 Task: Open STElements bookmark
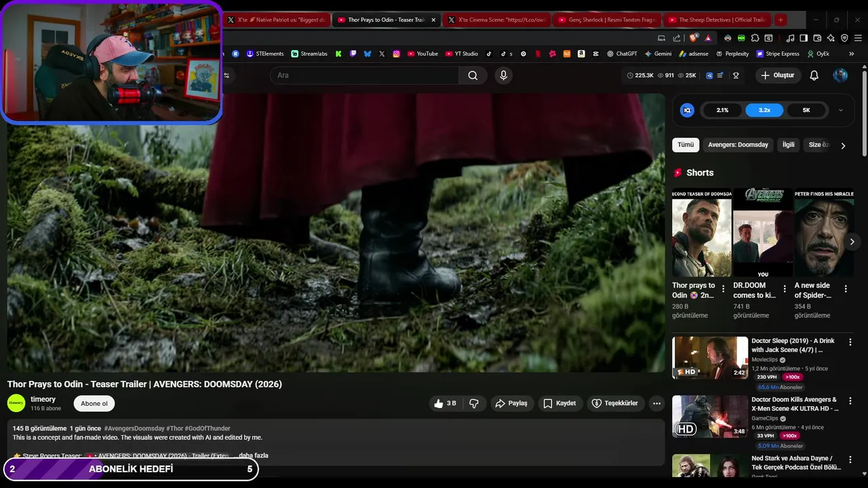coord(265,54)
